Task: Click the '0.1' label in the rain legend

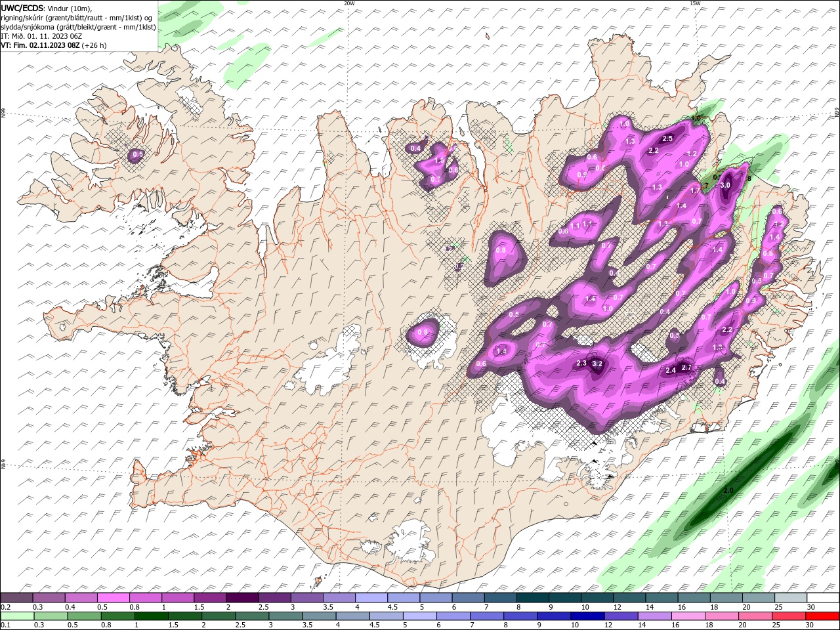Action: [x=5, y=625]
